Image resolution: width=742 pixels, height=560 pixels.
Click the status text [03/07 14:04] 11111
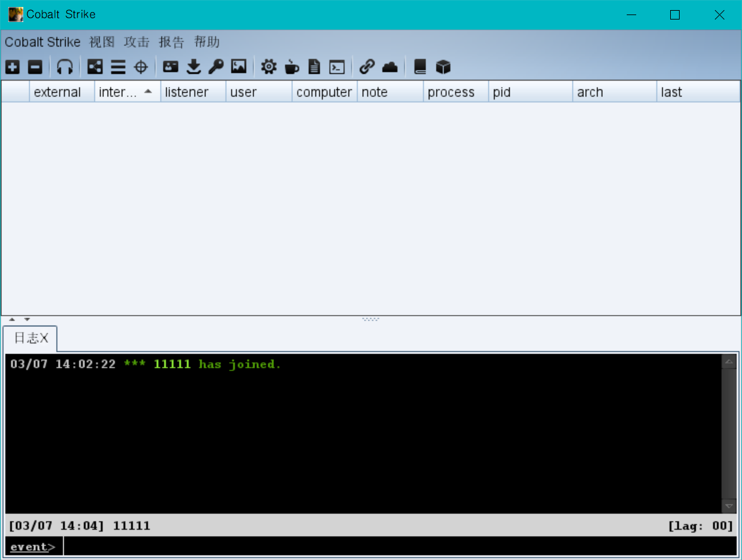click(79, 526)
